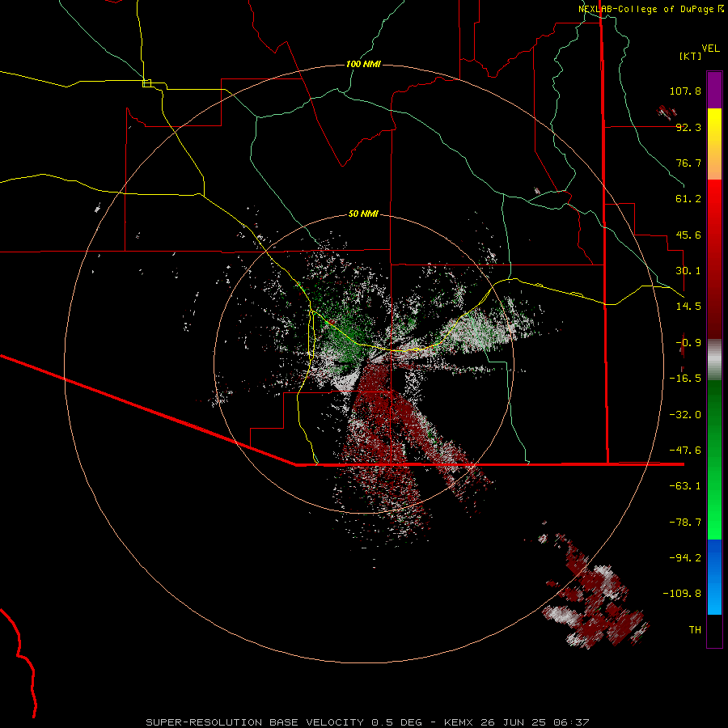The height and width of the screenshot is (728, 728).
Task: Click the 50 NMI range ring label
Action: pos(363,214)
